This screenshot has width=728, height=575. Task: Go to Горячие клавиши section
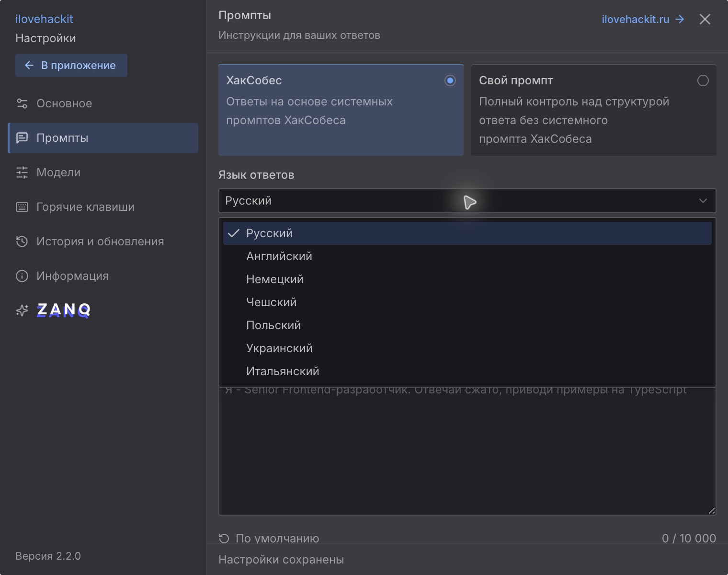pos(103,207)
